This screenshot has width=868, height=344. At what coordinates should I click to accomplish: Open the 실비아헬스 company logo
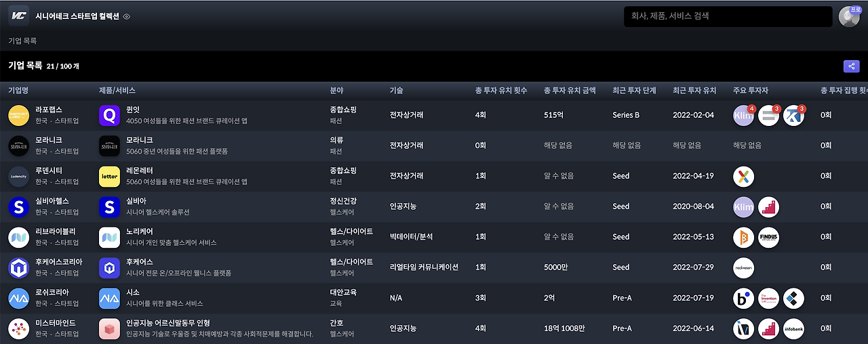click(19, 207)
